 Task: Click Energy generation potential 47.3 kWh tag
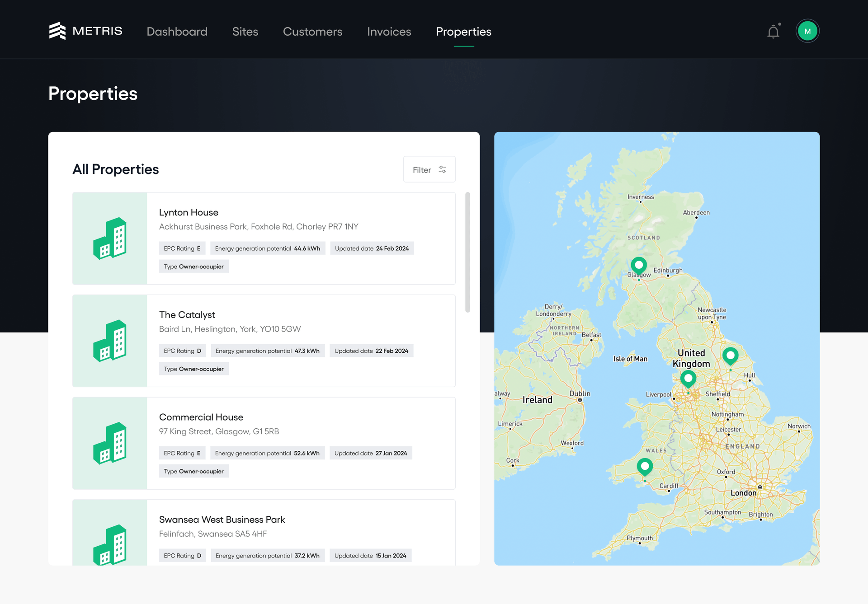tap(268, 351)
